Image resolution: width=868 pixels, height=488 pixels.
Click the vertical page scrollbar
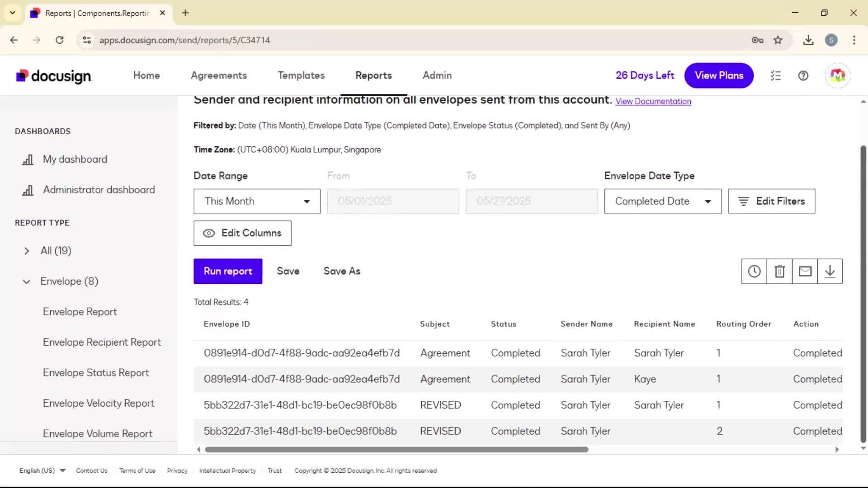pyautogui.click(x=863, y=294)
